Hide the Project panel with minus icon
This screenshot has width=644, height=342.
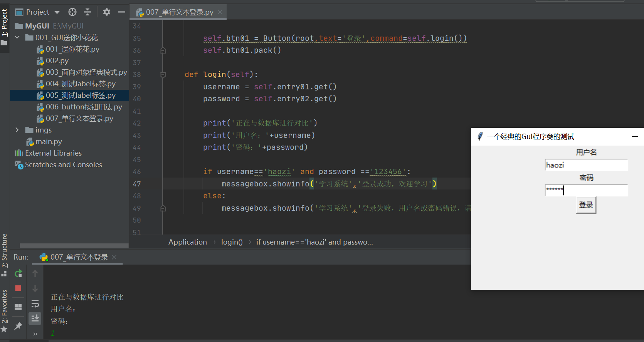(x=122, y=12)
